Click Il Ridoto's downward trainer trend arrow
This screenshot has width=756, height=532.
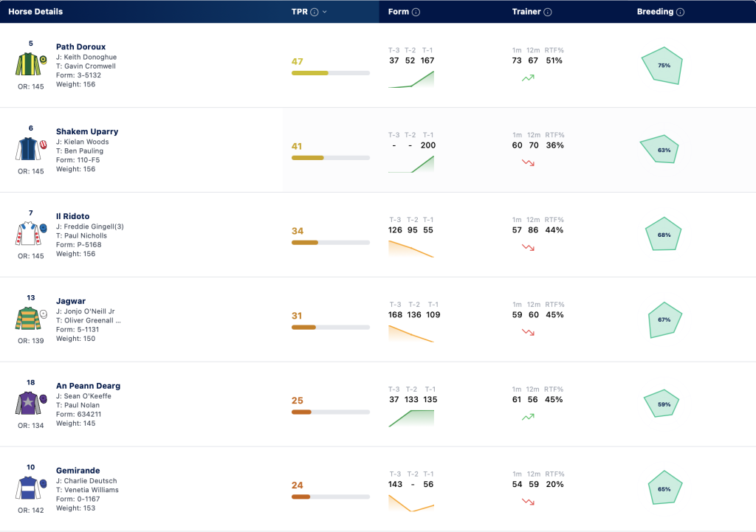point(528,247)
